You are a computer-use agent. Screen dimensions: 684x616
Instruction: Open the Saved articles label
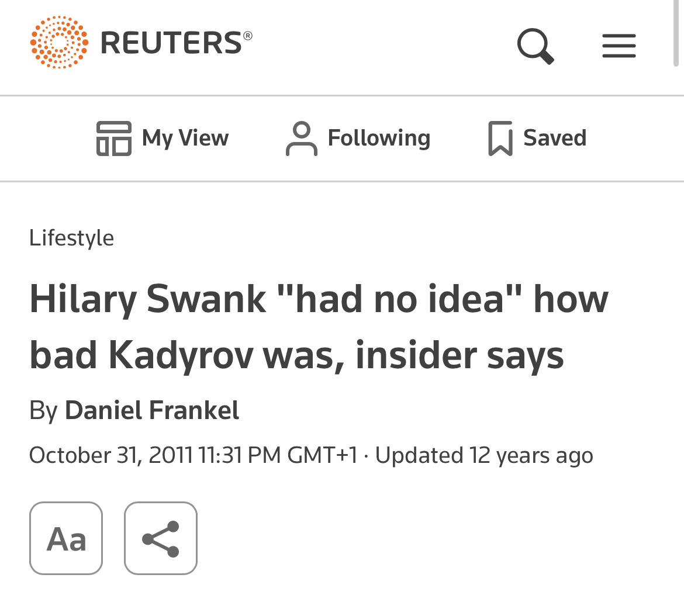(x=555, y=138)
